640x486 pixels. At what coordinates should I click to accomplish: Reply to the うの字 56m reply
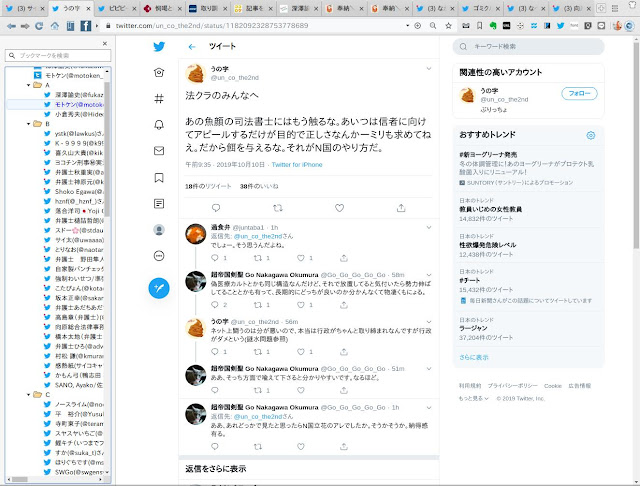click(215, 352)
